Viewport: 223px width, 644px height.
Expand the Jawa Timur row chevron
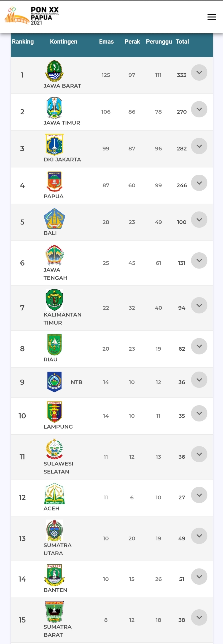pyautogui.click(x=199, y=109)
